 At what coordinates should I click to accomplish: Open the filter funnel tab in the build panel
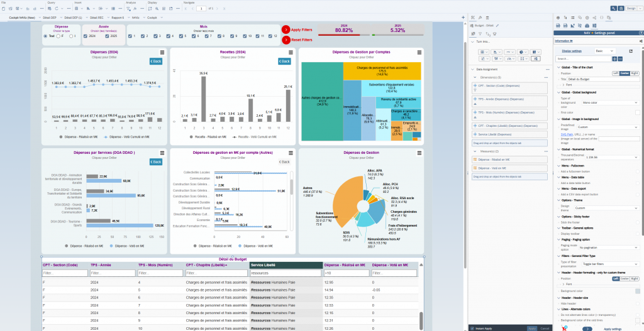tap(480, 34)
